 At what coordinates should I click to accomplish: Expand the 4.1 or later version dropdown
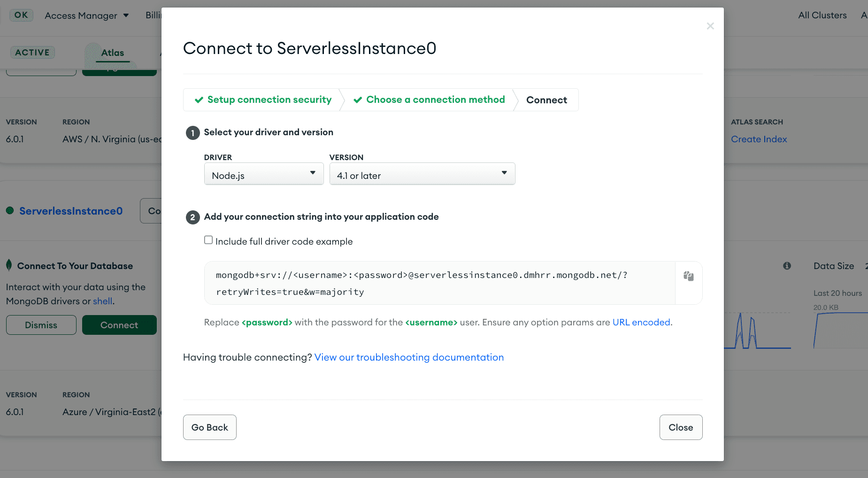coord(422,174)
